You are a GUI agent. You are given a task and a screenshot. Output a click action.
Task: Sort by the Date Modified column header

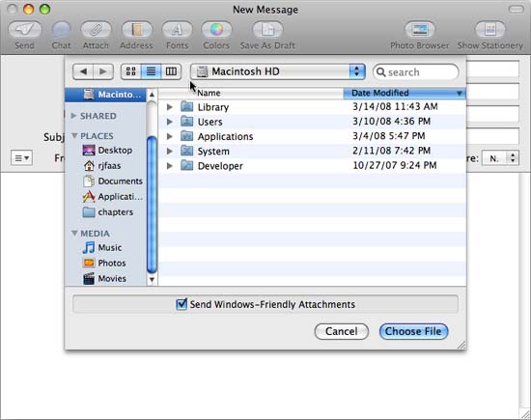click(x=405, y=93)
